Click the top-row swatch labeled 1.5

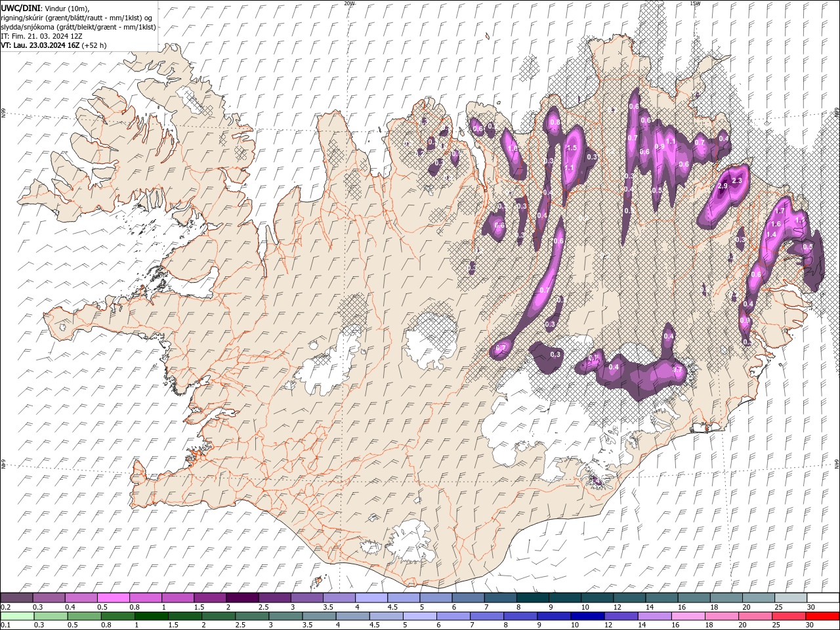coord(209,598)
